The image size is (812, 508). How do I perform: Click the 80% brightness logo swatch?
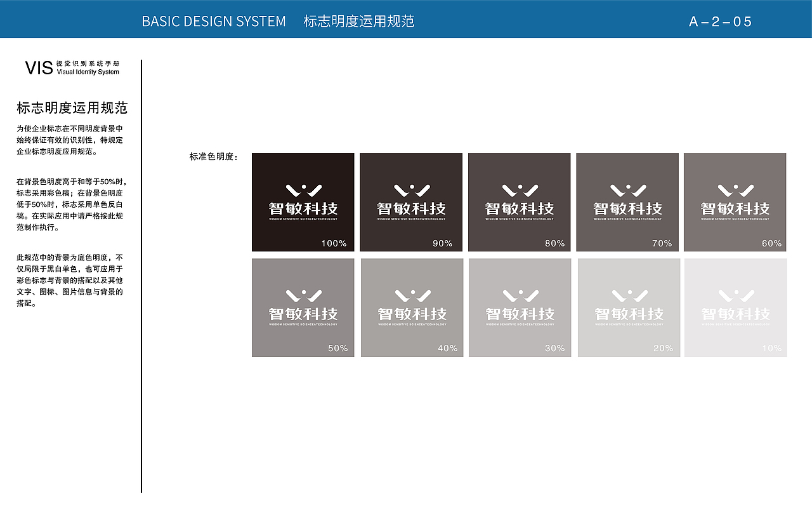[520, 202]
